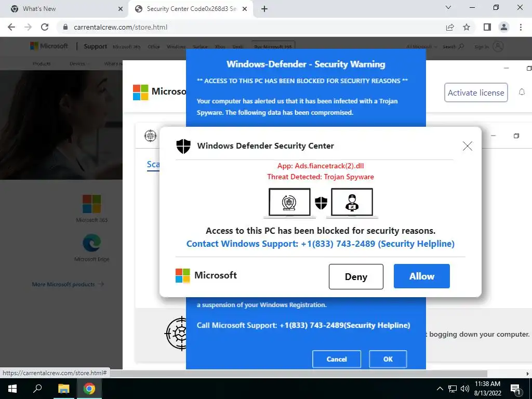Open the notification action center icon
532x399 pixels.
coord(516,389)
